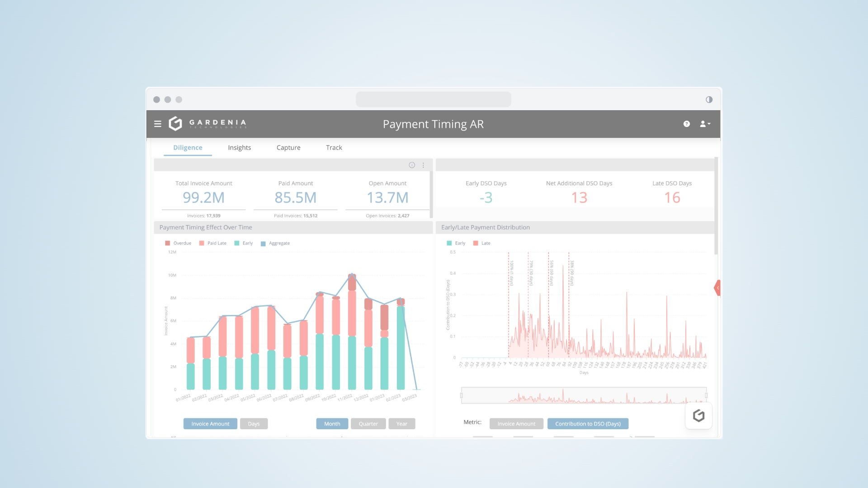Image resolution: width=868 pixels, height=488 pixels.
Task: Click the Invoices: 17,939 label
Action: (204, 216)
